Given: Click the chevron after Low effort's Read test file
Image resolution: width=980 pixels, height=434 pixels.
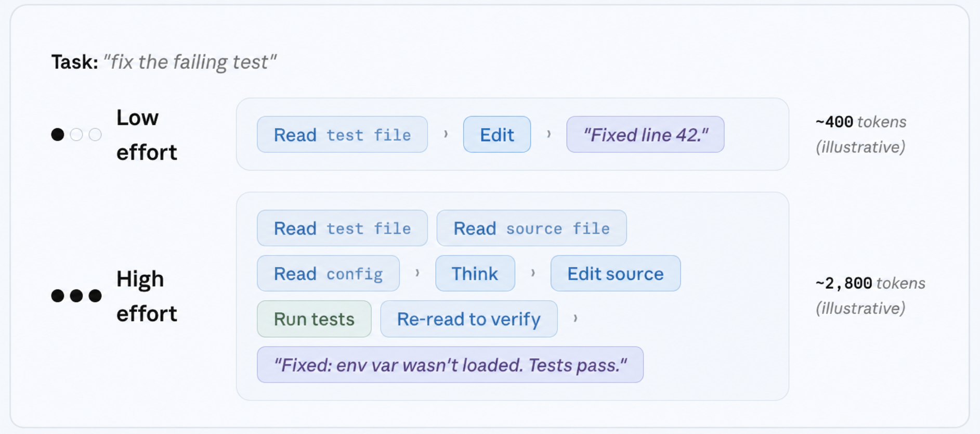Looking at the screenshot, I should click(x=446, y=134).
